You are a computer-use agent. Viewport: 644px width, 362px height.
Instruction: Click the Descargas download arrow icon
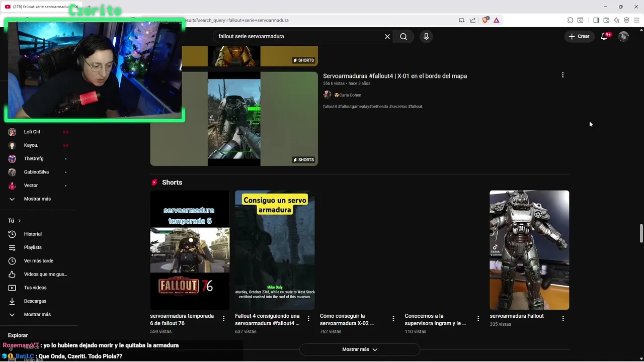[x=12, y=301]
